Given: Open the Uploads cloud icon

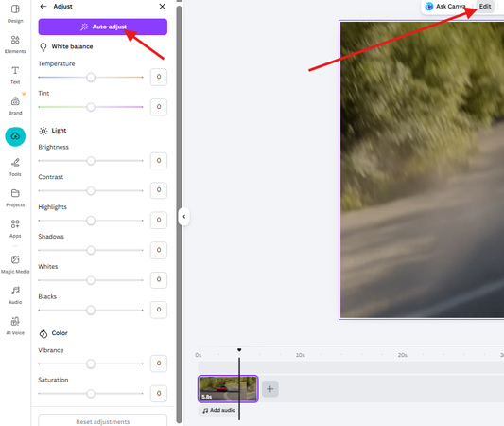Looking at the screenshot, I should (x=15, y=136).
